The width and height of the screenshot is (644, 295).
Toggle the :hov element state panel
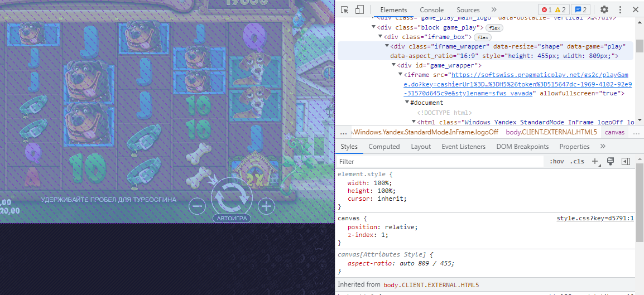pyautogui.click(x=556, y=161)
